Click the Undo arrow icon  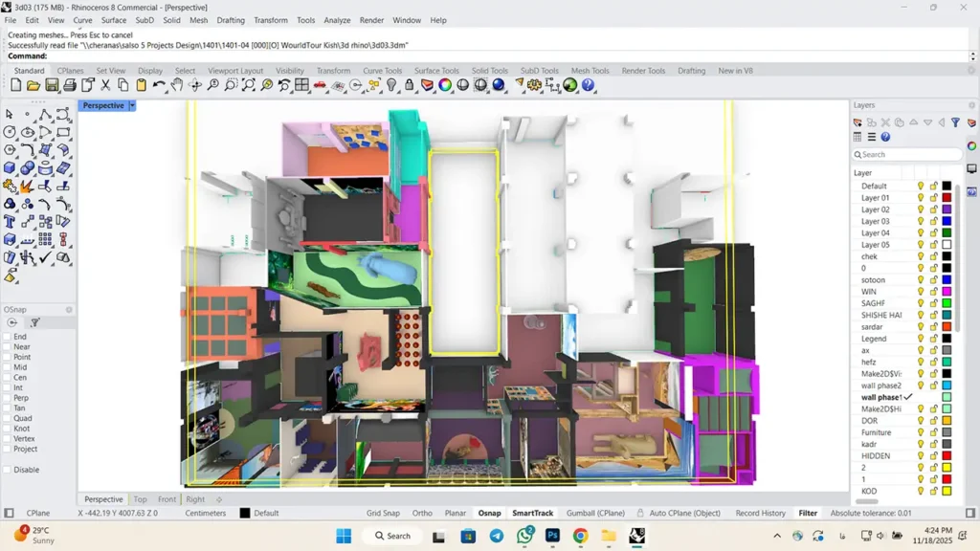pyautogui.click(x=159, y=85)
